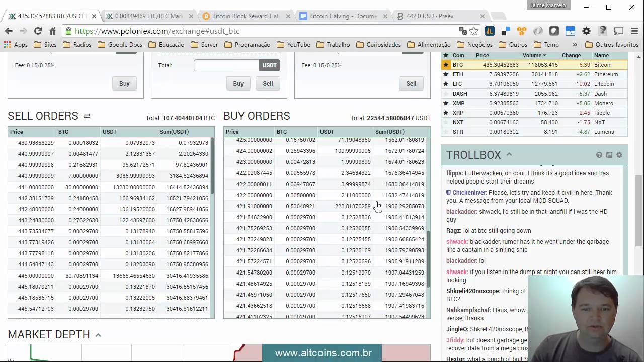This screenshot has height=362, width=644.
Task: Open the gear extension icon in toolbar
Action: point(586,31)
